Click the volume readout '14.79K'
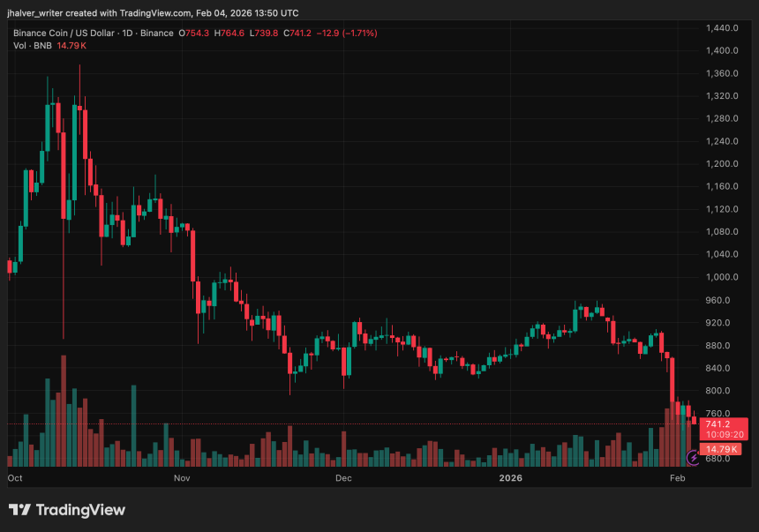The height and width of the screenshot is (532, 759). tap(722, 449)
